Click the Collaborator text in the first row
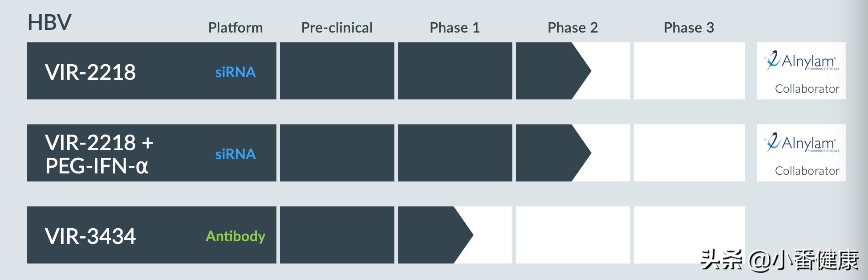This screenshot has height=280, width=868. [807, 89]
